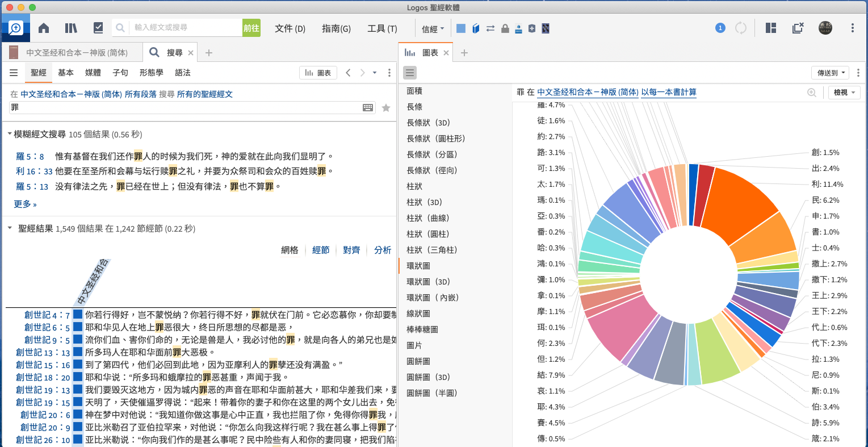
Task: Open the chart panel hamburger sidebar toggle
Action: [410, 73]
